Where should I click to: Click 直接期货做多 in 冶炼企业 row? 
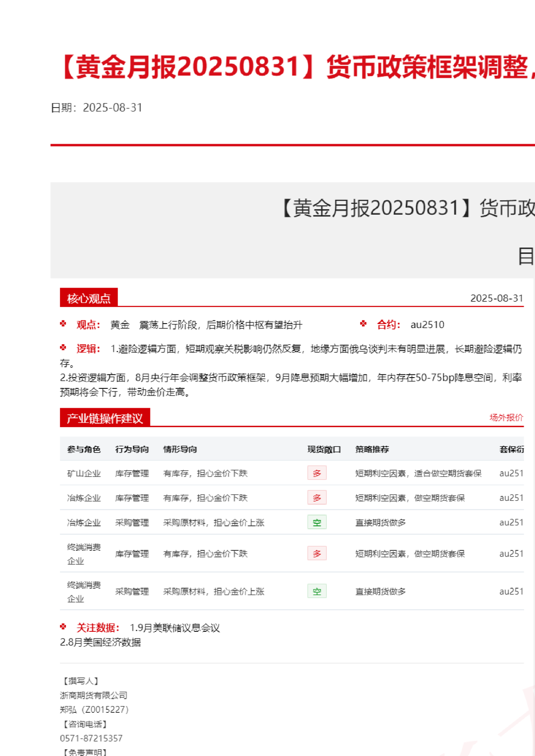tap(381, 522)
